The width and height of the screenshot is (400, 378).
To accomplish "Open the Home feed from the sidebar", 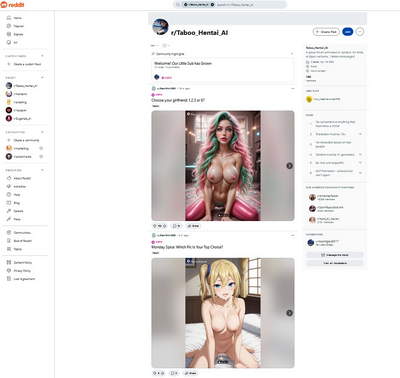I will click(x=15, y=18).
